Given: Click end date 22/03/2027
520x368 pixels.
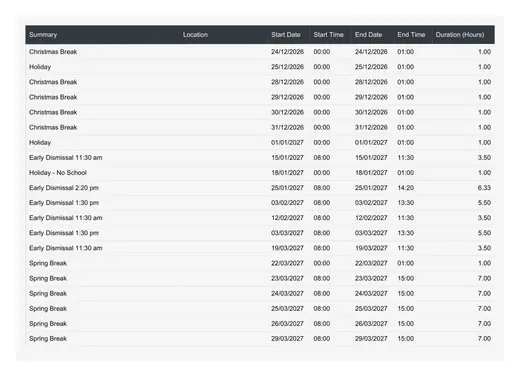Looking at the screenshot, I should [x=371, y=263].
